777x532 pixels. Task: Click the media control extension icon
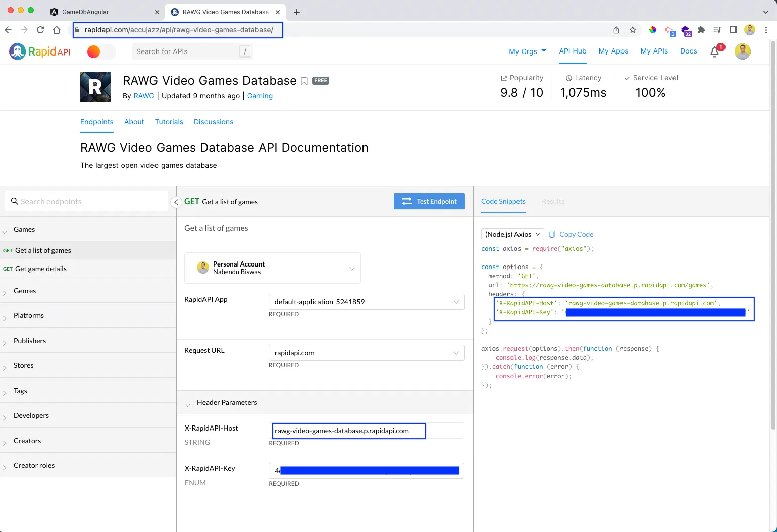click(x=717, y=30)
